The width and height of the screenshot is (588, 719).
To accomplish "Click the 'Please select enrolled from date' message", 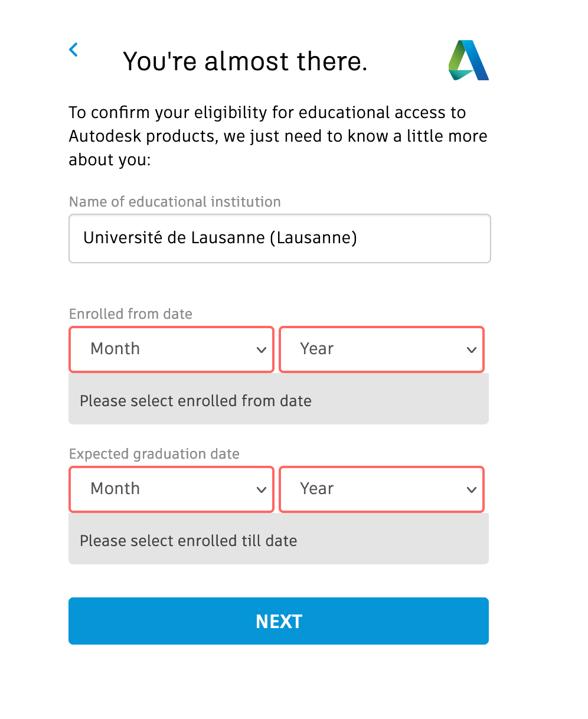I will click(195, 401).
